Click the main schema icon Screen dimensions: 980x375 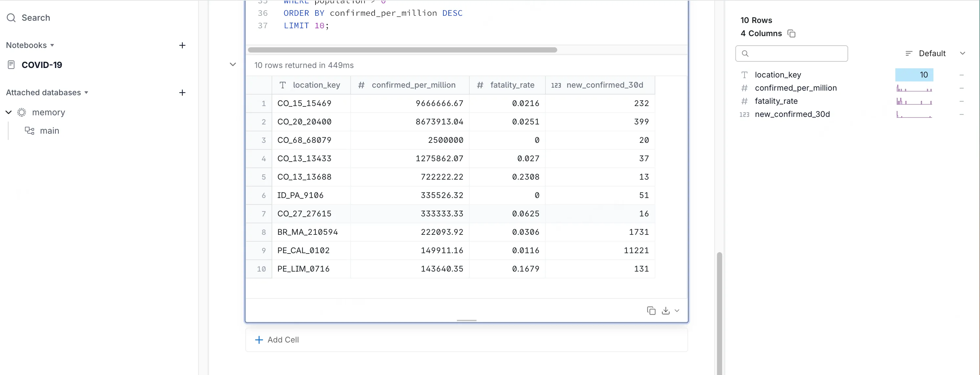click(29, 131)
